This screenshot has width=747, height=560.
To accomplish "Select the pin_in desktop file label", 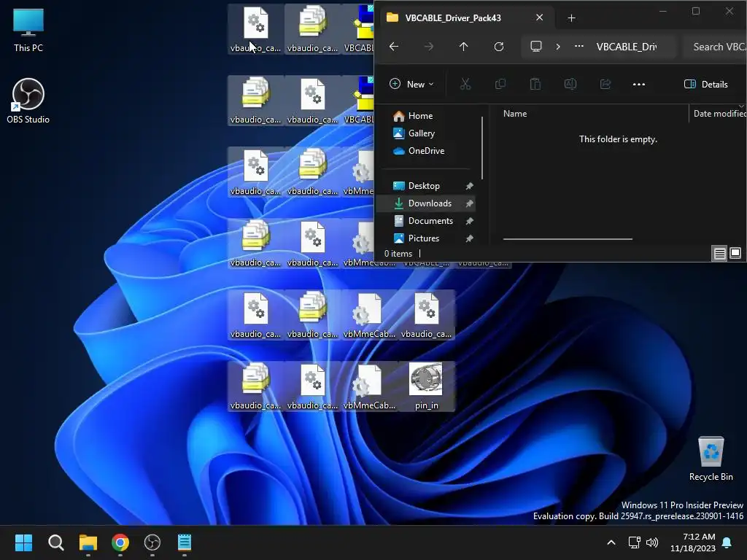I will pyautogui.click(x=426, y=405).
